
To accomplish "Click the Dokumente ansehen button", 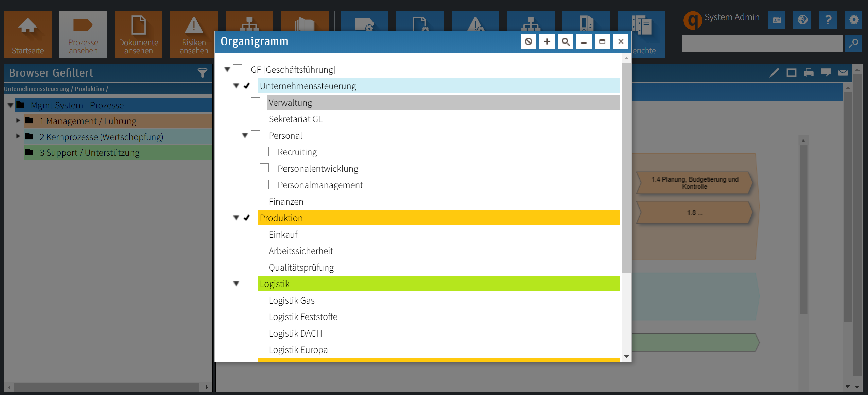I will pos(139,34).
